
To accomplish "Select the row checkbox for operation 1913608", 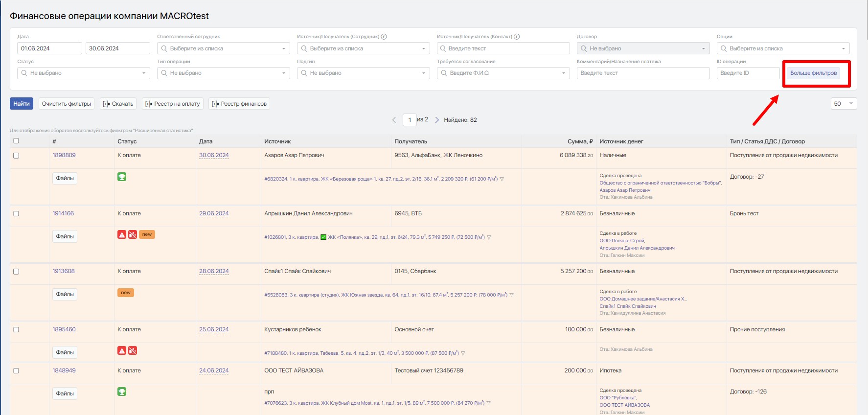I will point(16,272).
